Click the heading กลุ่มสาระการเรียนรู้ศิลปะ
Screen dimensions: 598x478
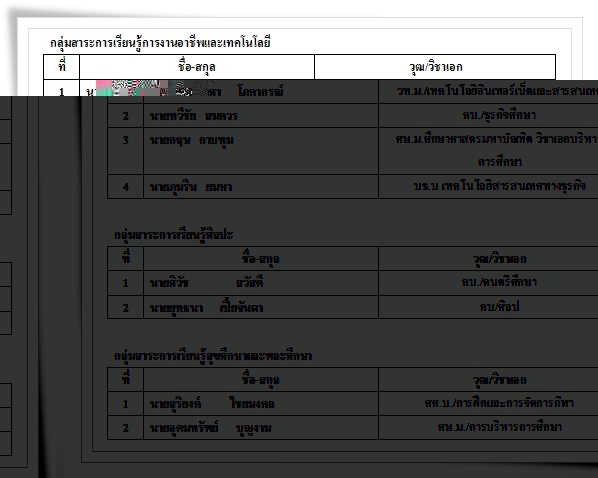click(174, 235)
